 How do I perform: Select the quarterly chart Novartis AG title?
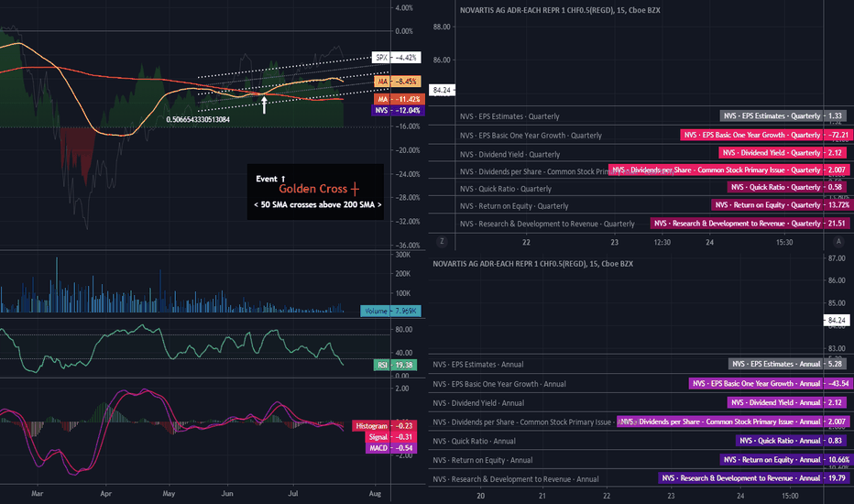click(x=560, y=10)
